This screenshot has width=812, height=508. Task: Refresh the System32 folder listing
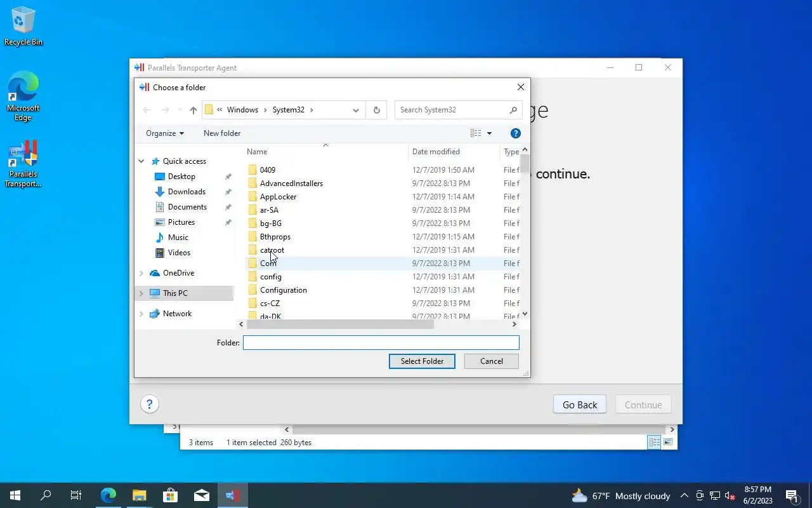pyautogui.click(x=376, y=110)
